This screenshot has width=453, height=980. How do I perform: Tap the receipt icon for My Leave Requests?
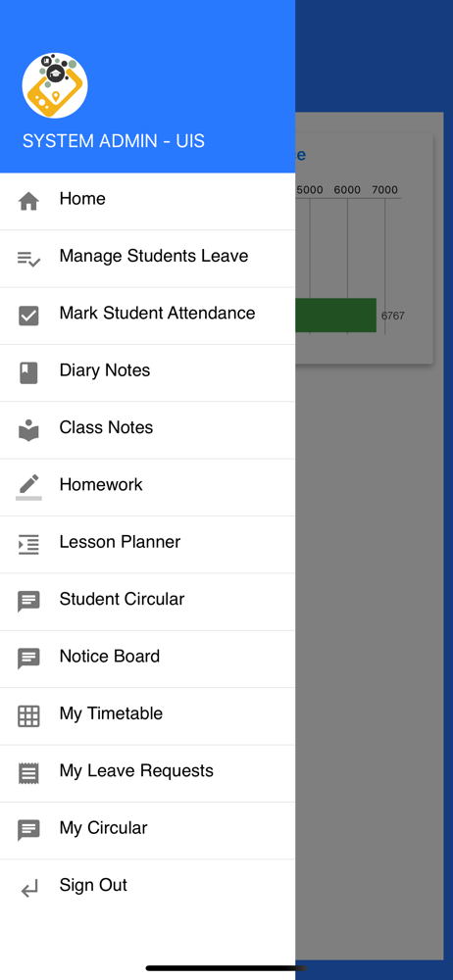(28, 774)
